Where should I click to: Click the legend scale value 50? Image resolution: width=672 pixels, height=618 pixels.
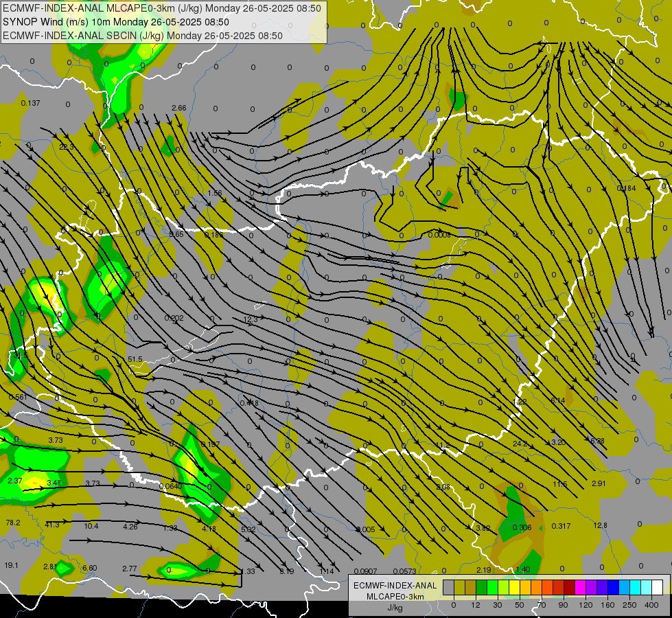coord(519,605)
